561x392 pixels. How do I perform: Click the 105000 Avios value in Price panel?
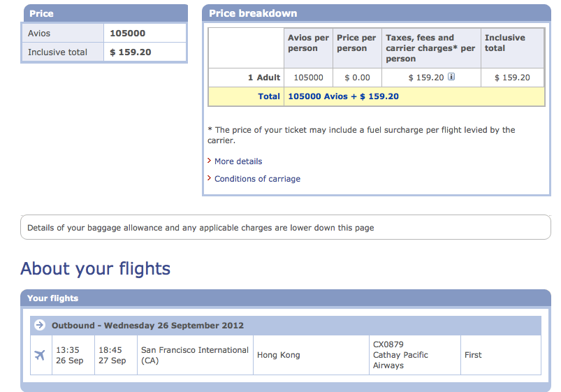(127, 34)
